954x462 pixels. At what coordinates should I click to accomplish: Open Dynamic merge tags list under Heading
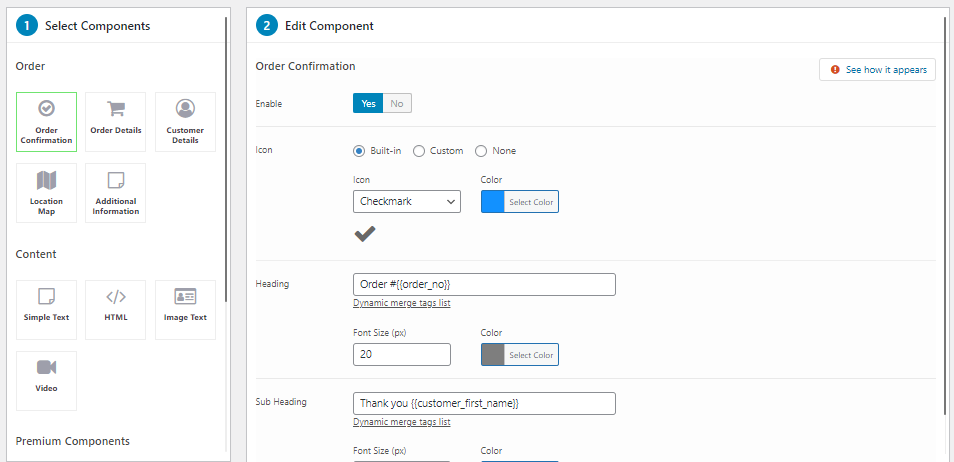402,303
